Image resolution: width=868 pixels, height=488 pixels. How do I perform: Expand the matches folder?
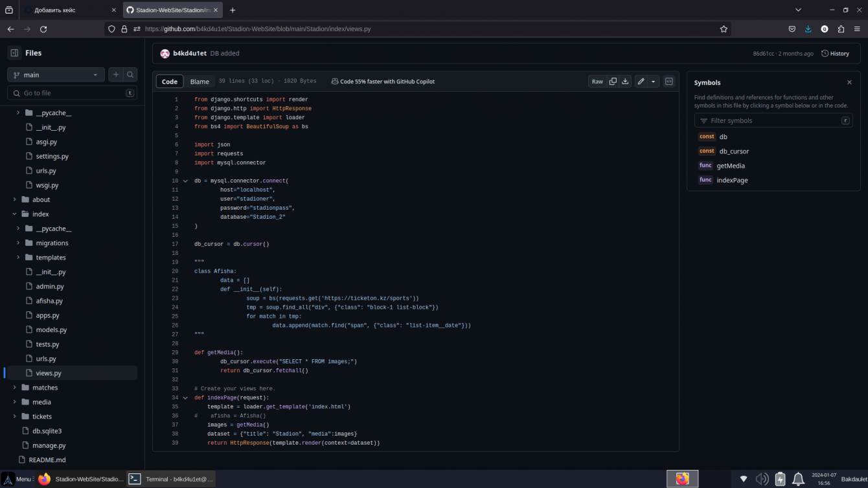pos(15,388)
